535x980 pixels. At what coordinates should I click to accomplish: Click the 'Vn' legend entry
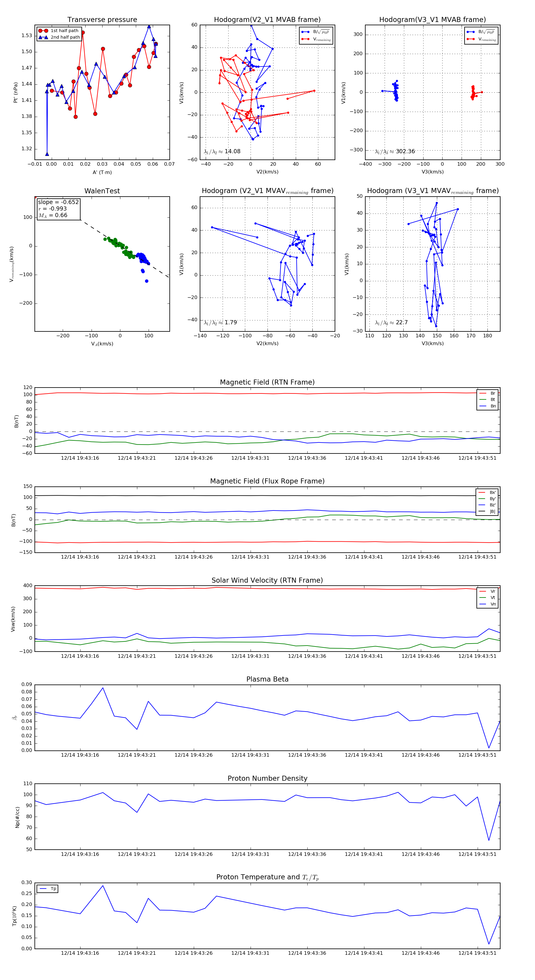(488, 604)
